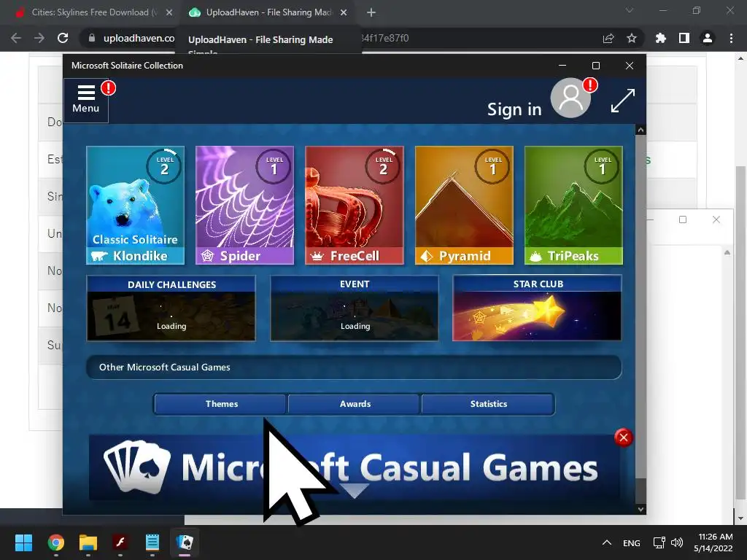Open the Themes tab
747x560 pixels.
pyautogui.click(x=221, y=404)
